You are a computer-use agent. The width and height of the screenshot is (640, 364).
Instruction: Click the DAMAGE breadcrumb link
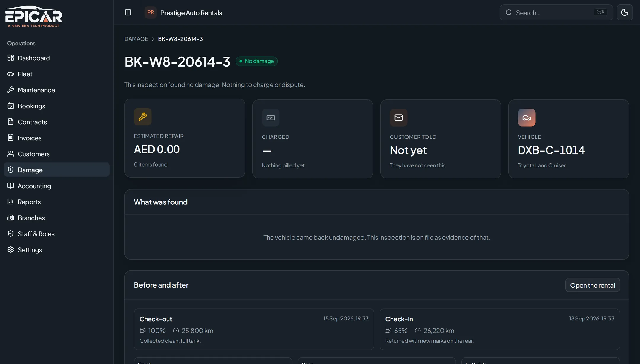click(x=136, y=39)
